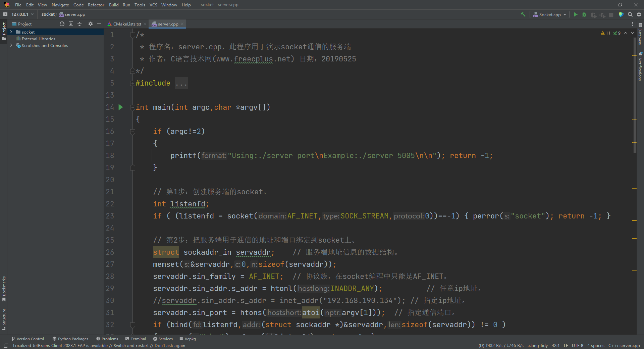Click the warnings count indicator
Screen dimensions: 644x349
point(606,33)
